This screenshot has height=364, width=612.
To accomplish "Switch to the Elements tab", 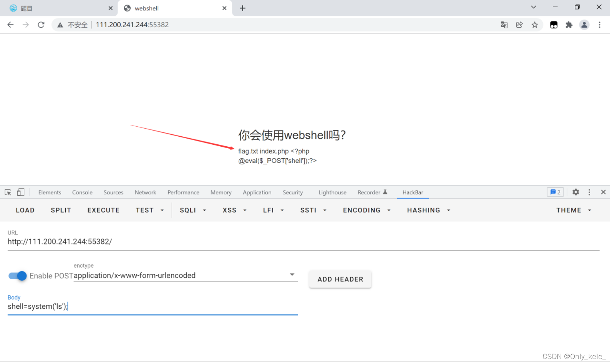I will 50,193.
